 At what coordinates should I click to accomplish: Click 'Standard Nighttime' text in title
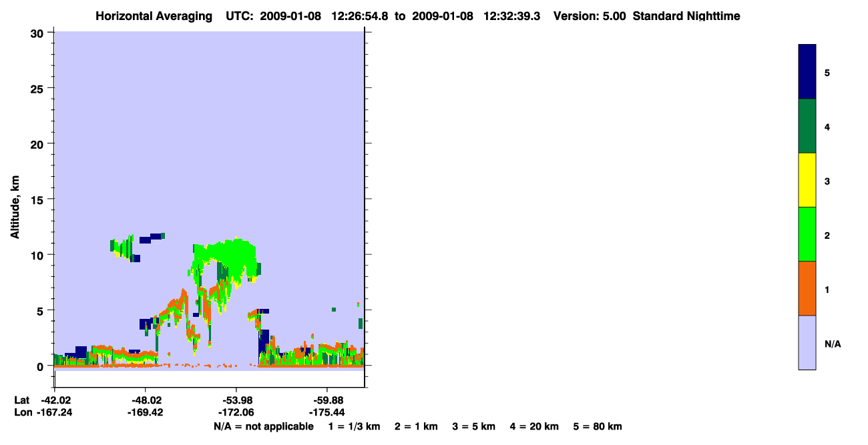[x=686, y=16]
